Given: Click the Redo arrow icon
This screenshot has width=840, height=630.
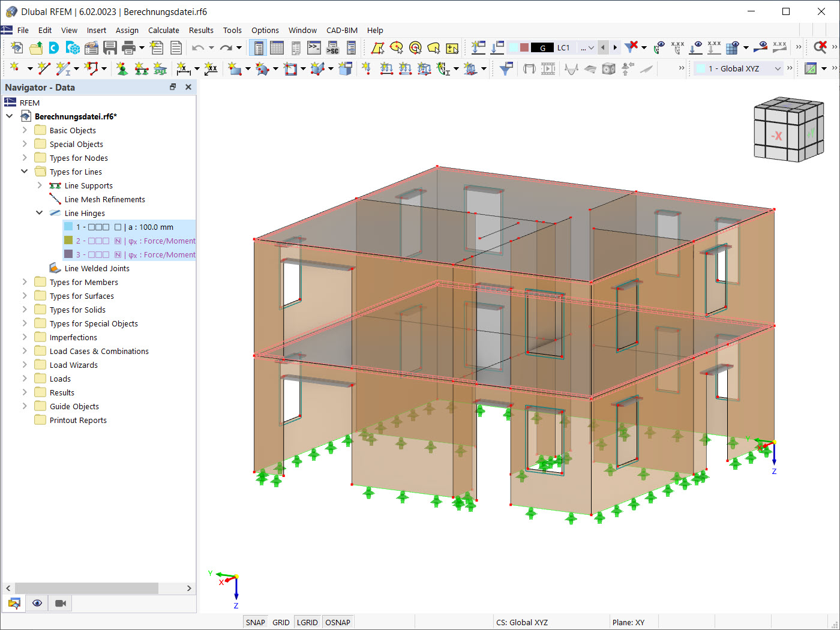Looking at the screenshot, I should coord(226,48).
